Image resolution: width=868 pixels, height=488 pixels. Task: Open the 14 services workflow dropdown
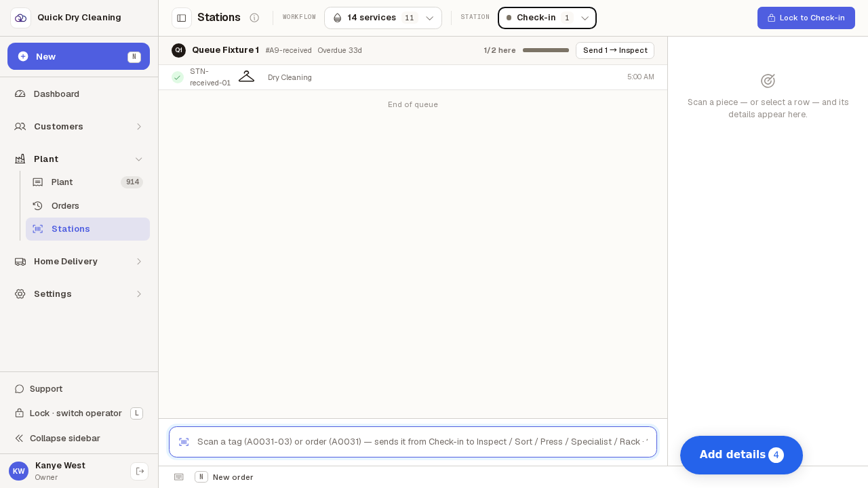tap(383, 18)
